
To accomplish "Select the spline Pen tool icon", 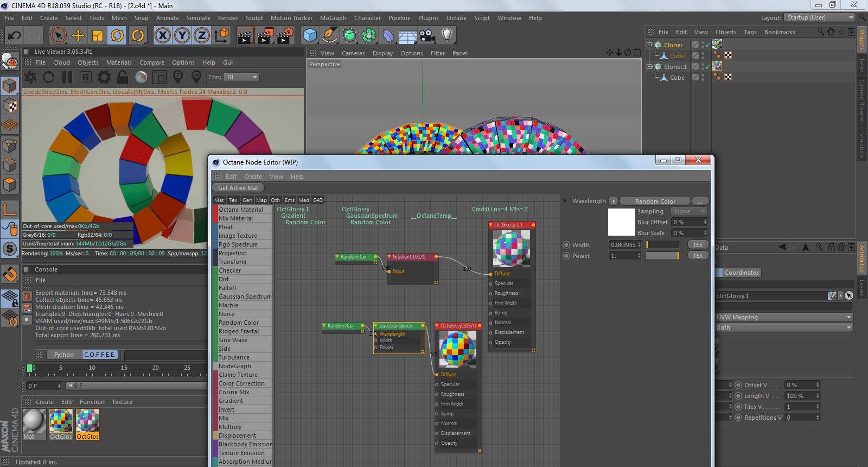I will pos(329,36).
